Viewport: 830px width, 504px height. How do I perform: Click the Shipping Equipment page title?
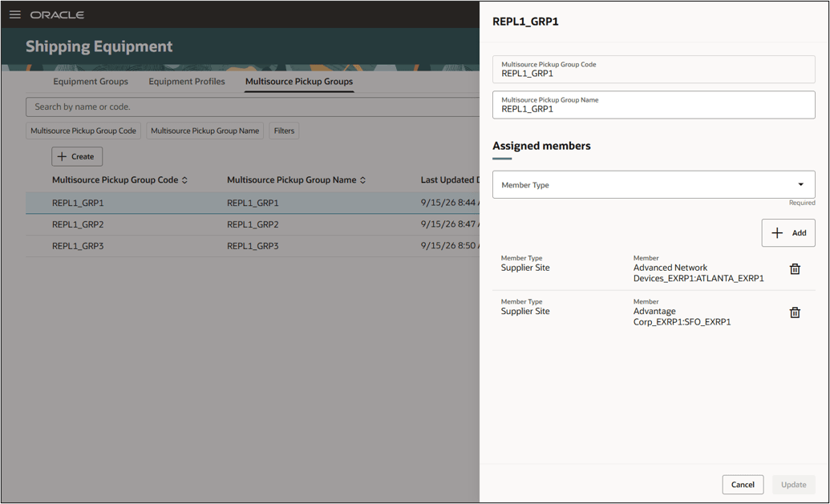(99, 46)
